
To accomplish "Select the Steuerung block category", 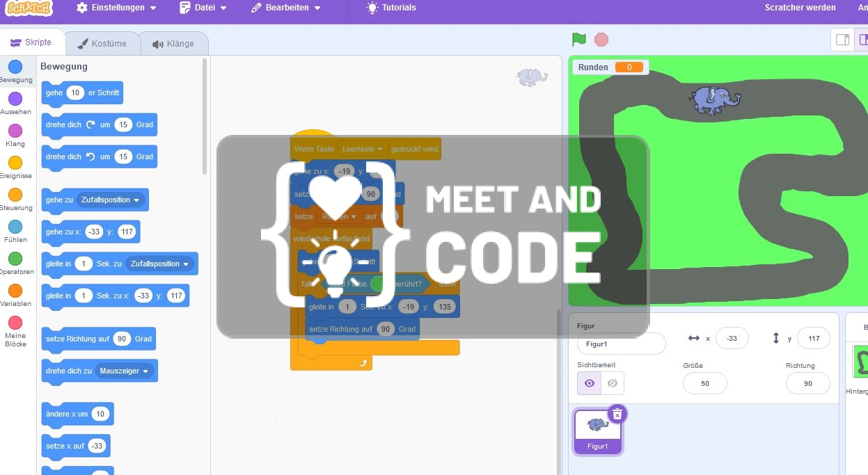I will pyautogui.click(x=15, y=200).
